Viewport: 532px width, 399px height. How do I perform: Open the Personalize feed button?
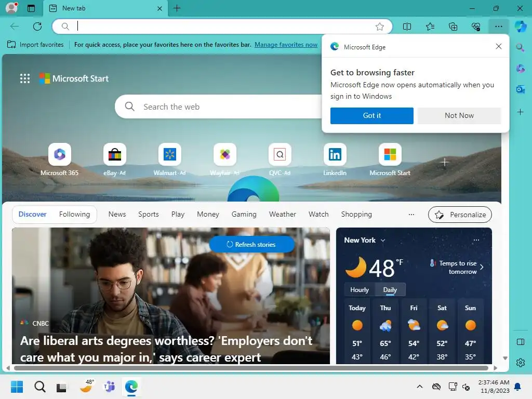pyautogui.click(x=460, y=215)
